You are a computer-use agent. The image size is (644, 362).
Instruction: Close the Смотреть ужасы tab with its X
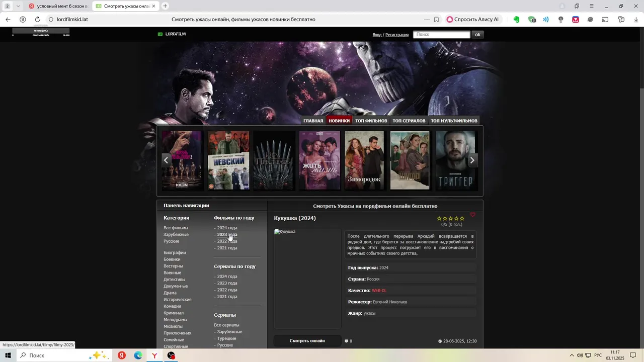click(x=154, y=6)
